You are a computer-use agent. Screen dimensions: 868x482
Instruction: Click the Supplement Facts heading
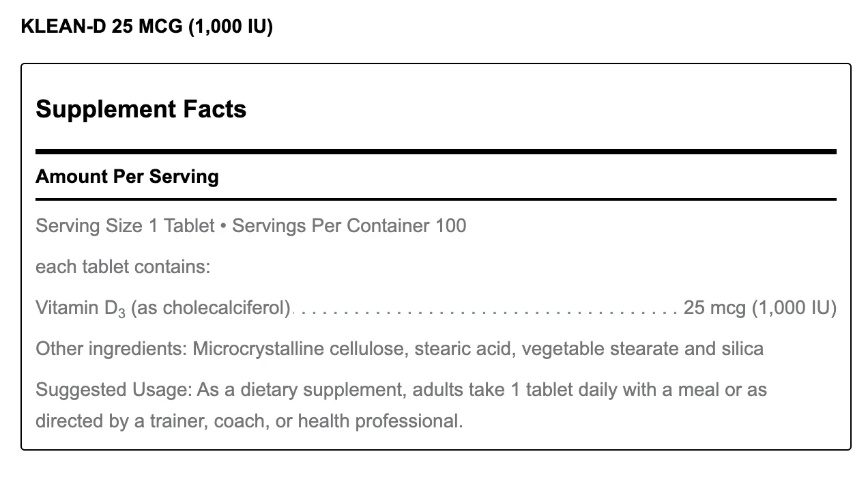point(141,109)
